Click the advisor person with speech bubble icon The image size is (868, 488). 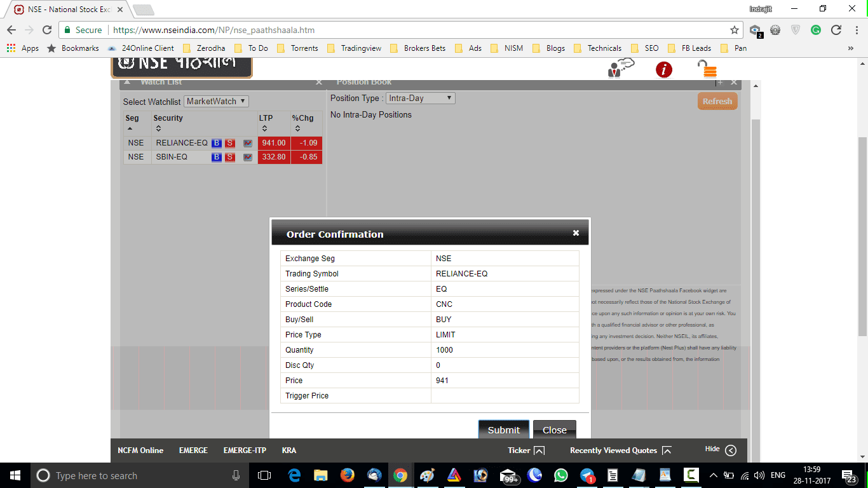620,68
